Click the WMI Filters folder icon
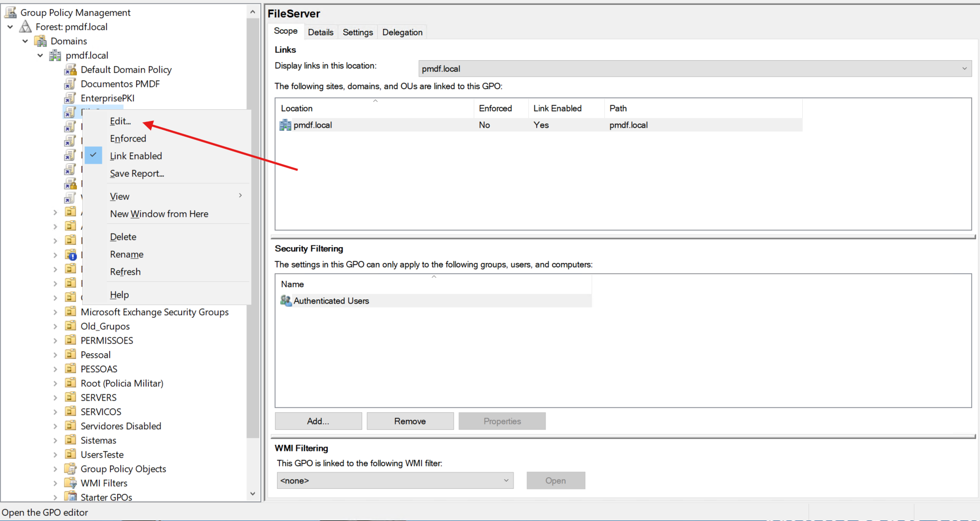The width and height of the screenshot is (980, 521). click(70, 483)
